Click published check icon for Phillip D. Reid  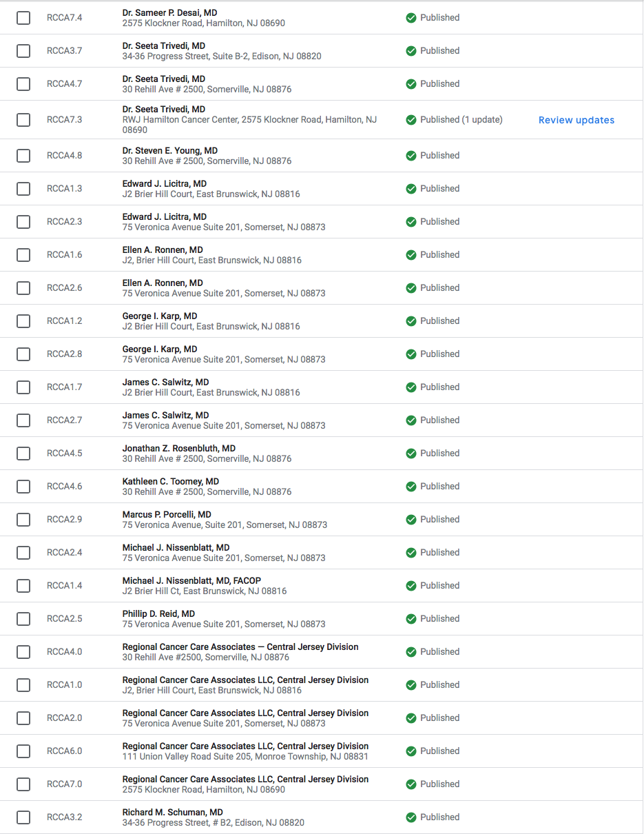click(x=411, y=619)
